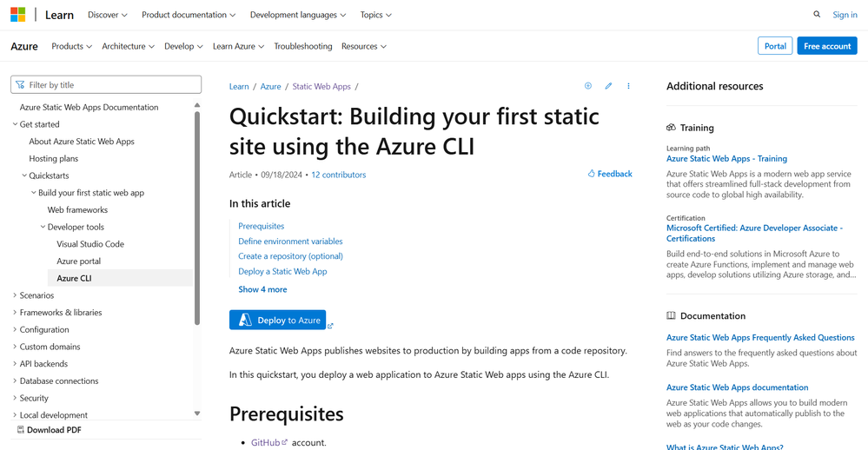Click the Free account button
The width and height of the screenshot is (868, 450).
[x=826, y=46]
